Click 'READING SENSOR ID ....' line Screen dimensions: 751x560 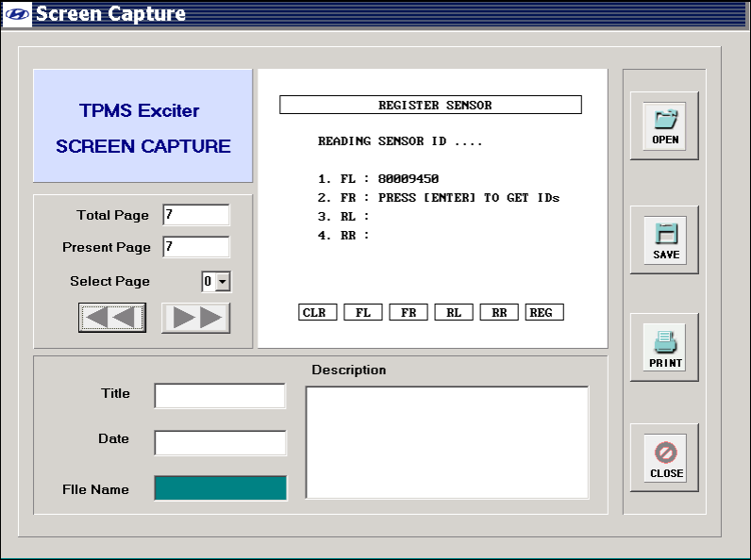coord(400,141)
